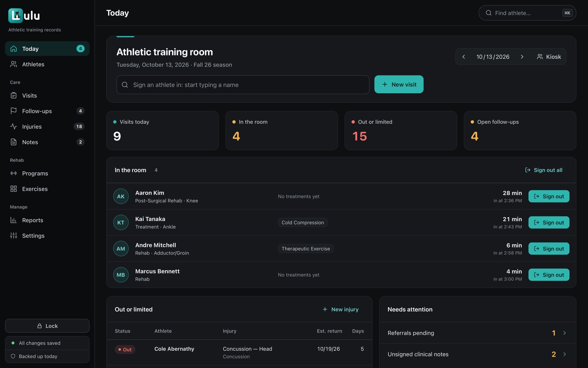Click the Exercises grid icon

coord(14,189)
